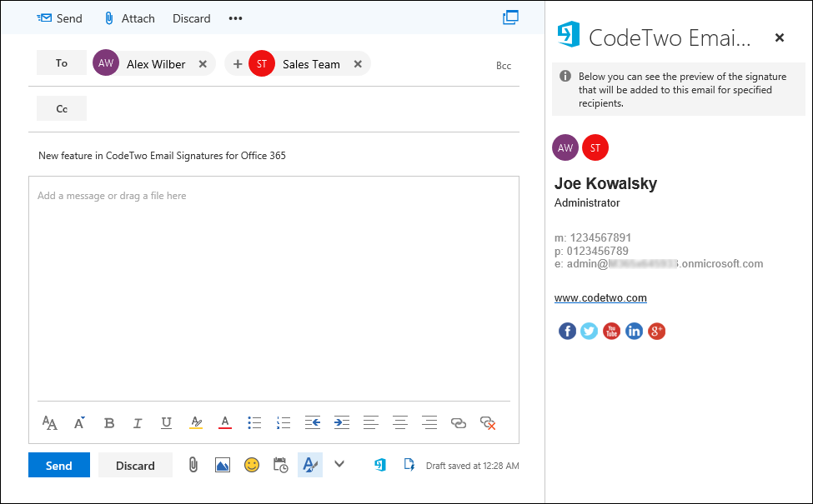Image resolution: width=813 pixels, height=504 pixels.
Task: Open the more actions ellipsis menu
Action: [235, 18]
